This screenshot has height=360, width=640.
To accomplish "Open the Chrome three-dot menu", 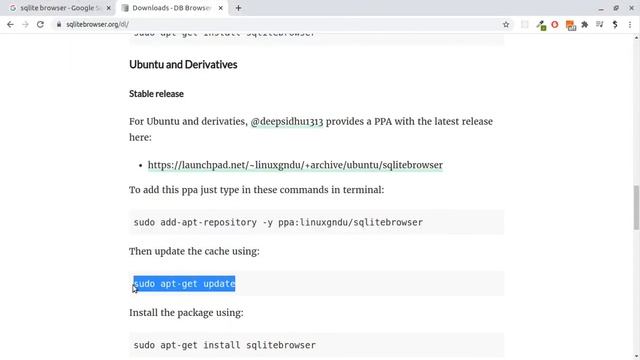I will coord(630,24).
